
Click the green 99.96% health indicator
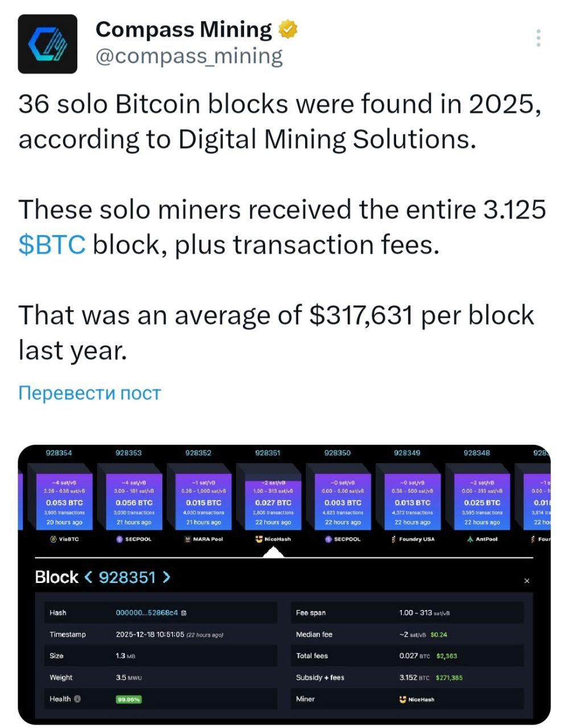[129, 700]
